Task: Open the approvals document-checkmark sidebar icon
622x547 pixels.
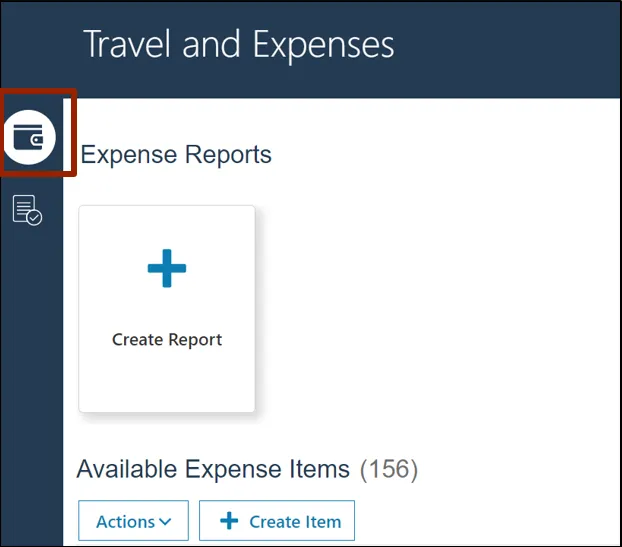Action: (x=27, y=210)
